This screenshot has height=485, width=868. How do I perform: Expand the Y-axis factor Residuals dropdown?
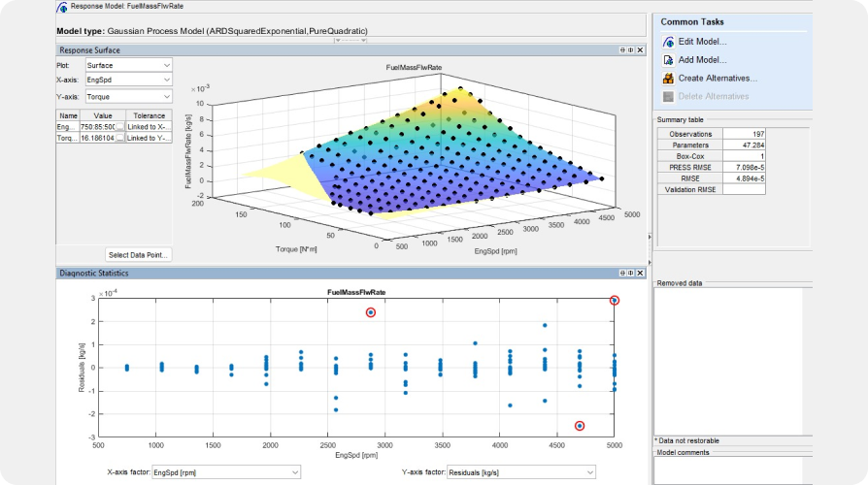(520, 472)
